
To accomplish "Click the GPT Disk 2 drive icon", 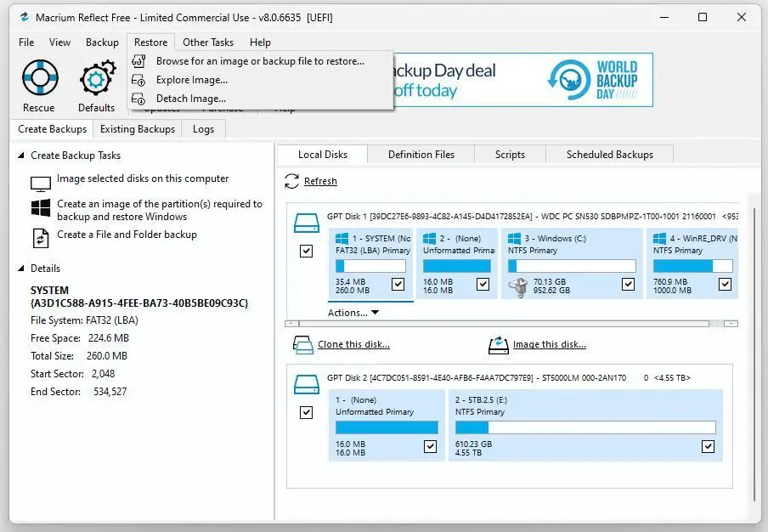I will (x=307, y=384).
